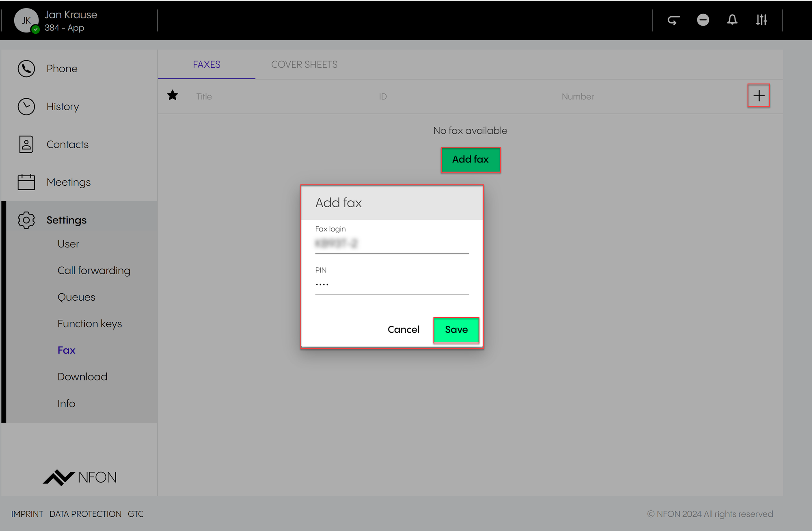The width and height of the screenshot is (812, 531).
Task: Toggle the do-not-disturb minus icon
Action: click(x=703, y=20)
